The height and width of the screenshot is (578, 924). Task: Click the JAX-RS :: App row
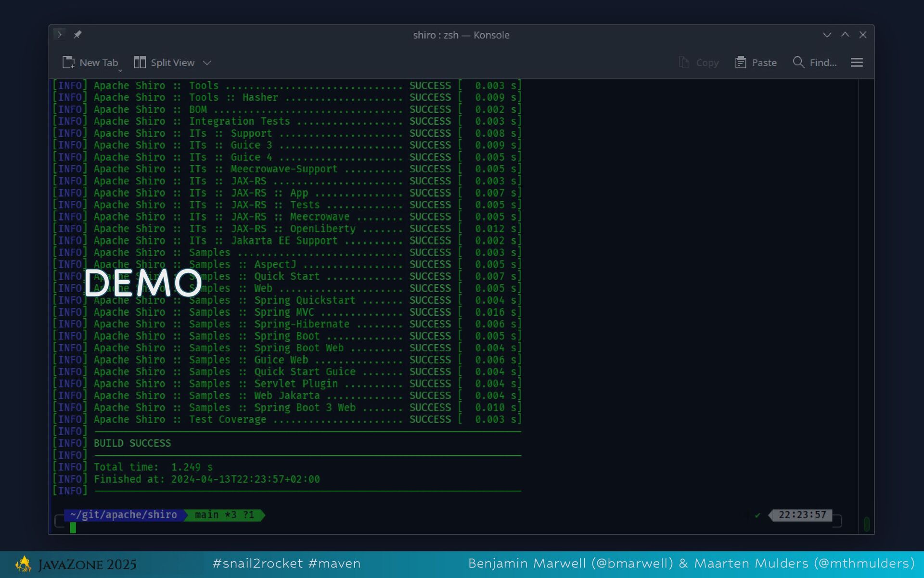pos(287,193)
